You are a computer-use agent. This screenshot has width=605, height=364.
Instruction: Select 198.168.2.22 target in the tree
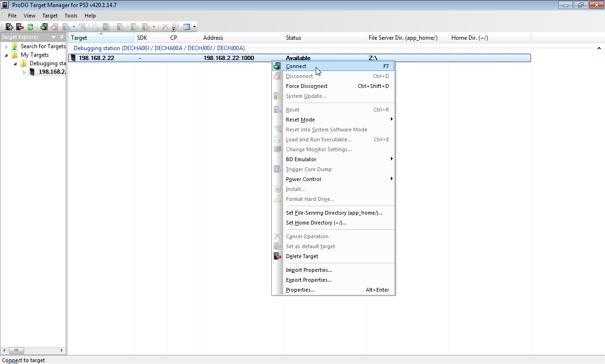(x=52, y=72)
